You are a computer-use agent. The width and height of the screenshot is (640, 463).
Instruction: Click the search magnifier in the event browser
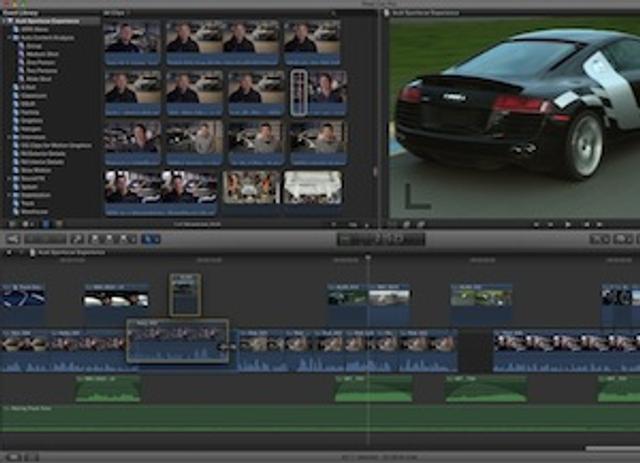click(333, 13)
